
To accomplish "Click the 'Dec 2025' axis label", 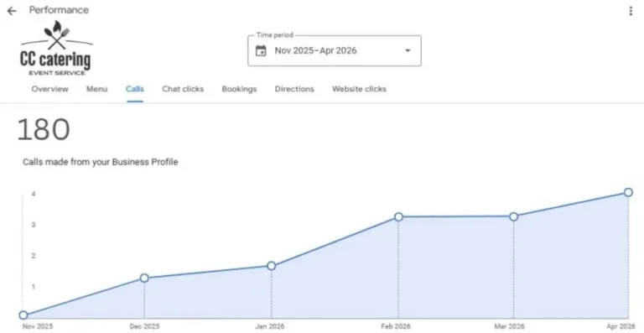I will [x=144, y=327].
